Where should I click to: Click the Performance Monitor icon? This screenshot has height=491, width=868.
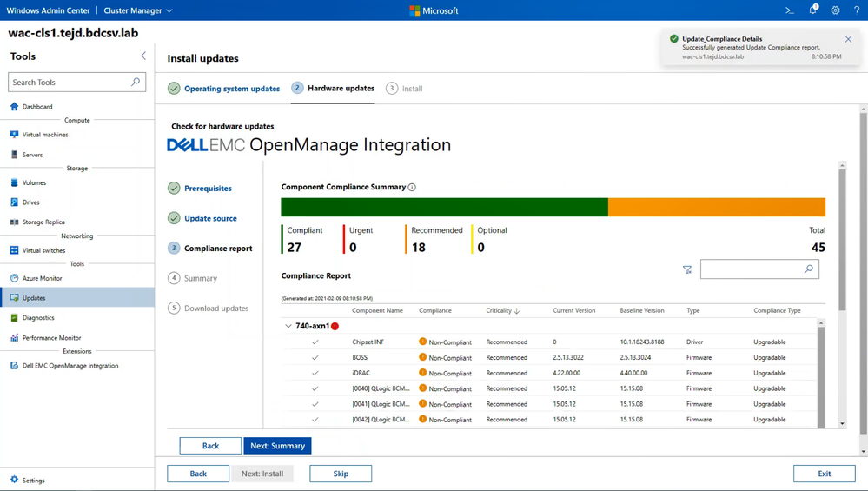click(15, 338)
